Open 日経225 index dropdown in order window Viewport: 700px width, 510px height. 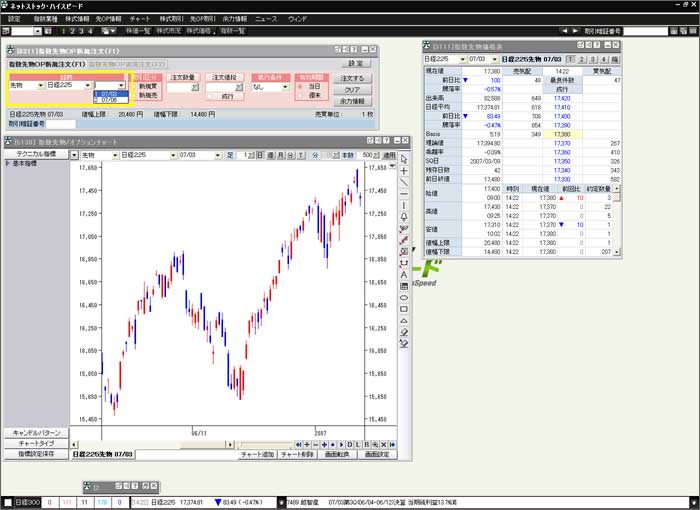click(x=88, y=85)
